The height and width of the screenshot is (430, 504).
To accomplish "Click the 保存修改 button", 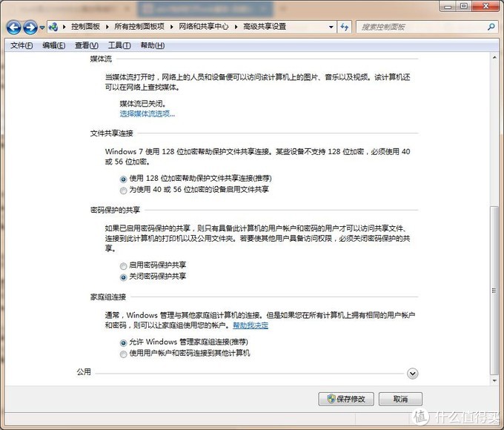I will coord(346,399).
